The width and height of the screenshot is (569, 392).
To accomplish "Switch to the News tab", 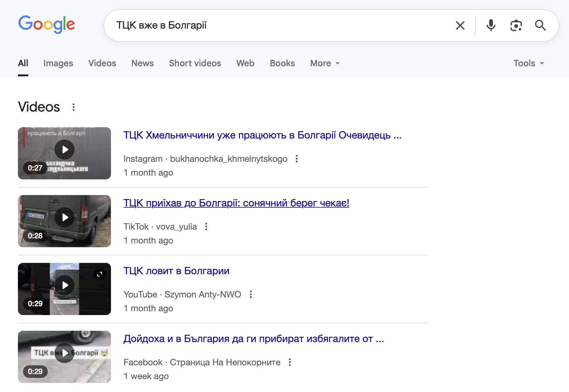I will [142, 63].
